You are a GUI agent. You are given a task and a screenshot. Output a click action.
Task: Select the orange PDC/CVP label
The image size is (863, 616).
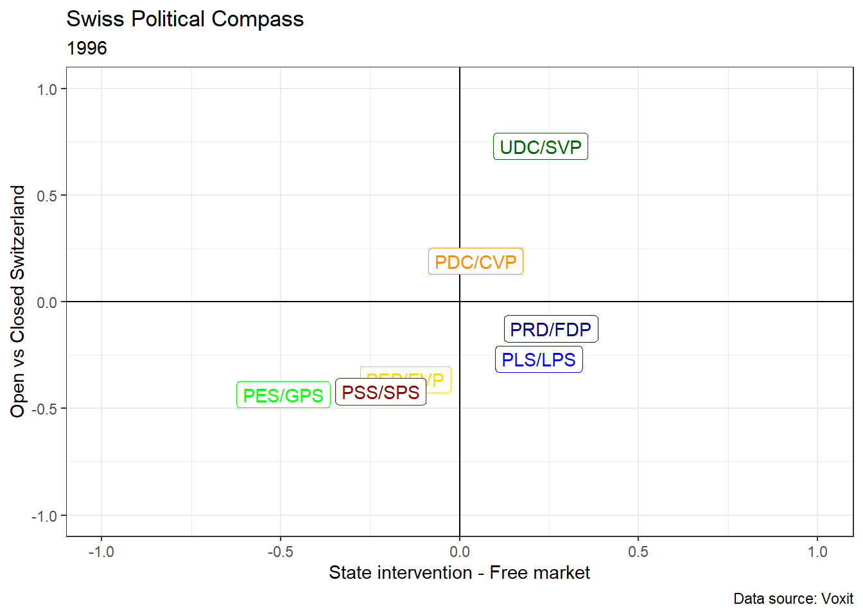[475, 262]
